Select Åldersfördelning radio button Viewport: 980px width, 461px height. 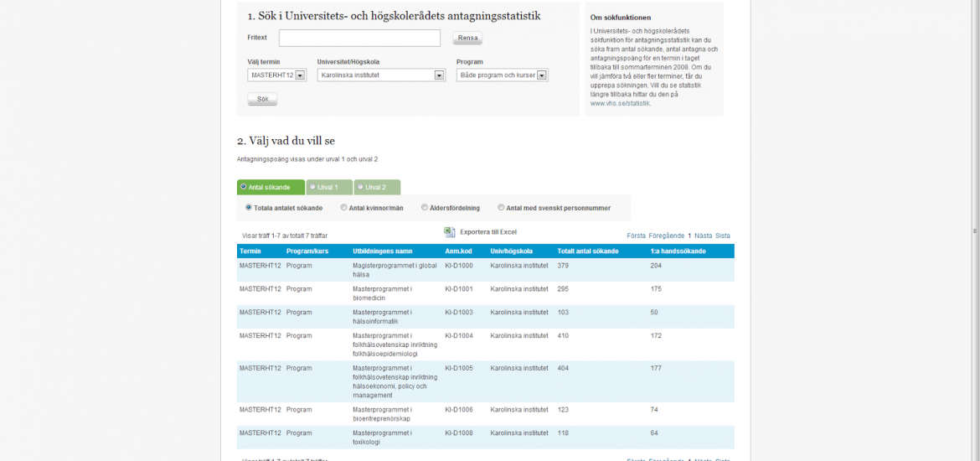[425, 208]
